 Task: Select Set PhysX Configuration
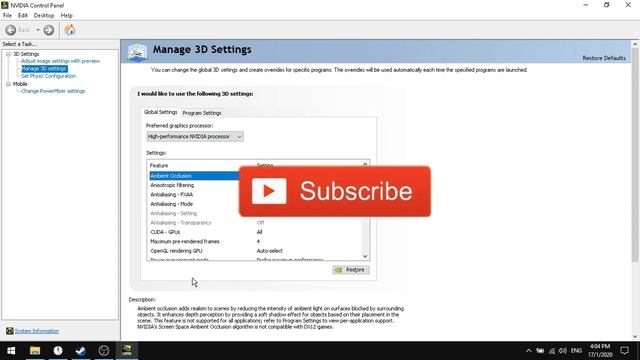[x=48, y=76]
